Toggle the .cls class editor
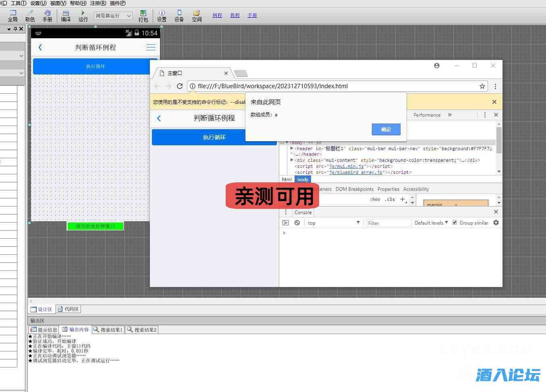The image size is (546, 392). (x=390, y=199)
